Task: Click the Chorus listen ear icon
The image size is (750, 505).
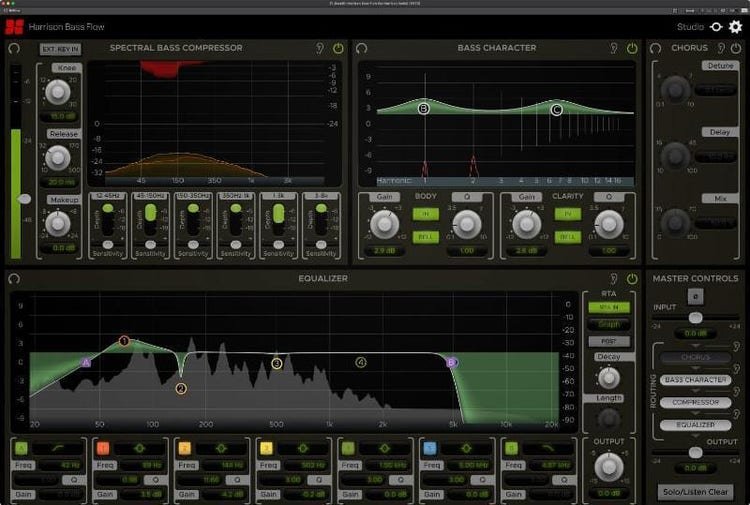Action: 721,48
